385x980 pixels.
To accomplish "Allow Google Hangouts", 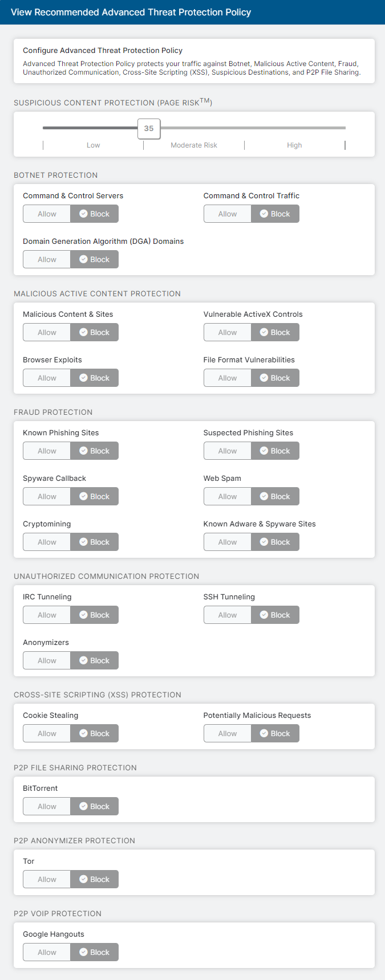I will click(47, 953).
